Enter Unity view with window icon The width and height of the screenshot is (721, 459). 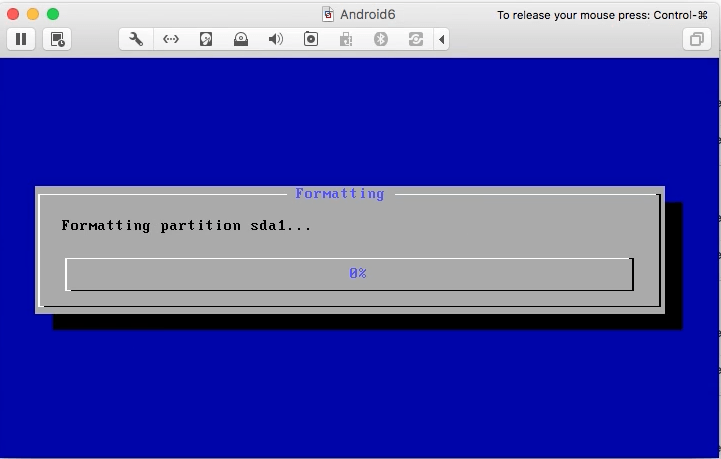tap(697, 39)
